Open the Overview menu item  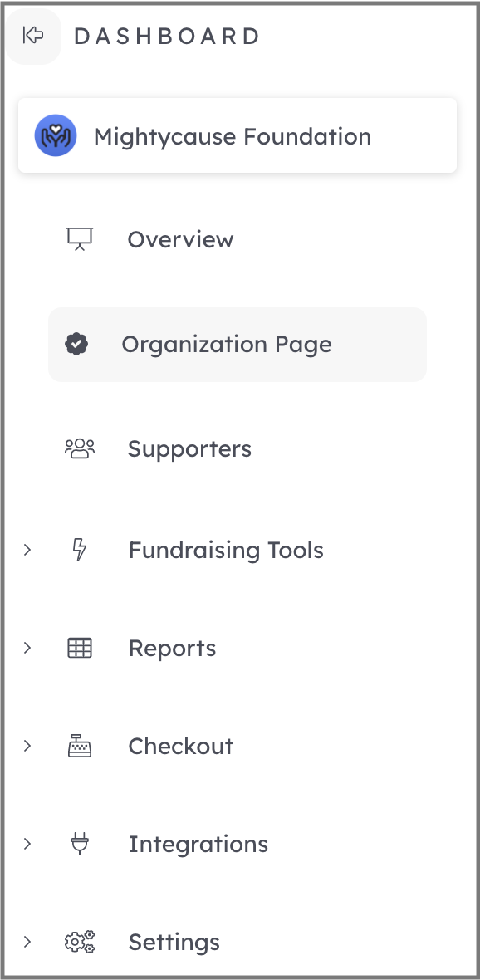pyautogui.click(x=238, y=239)
